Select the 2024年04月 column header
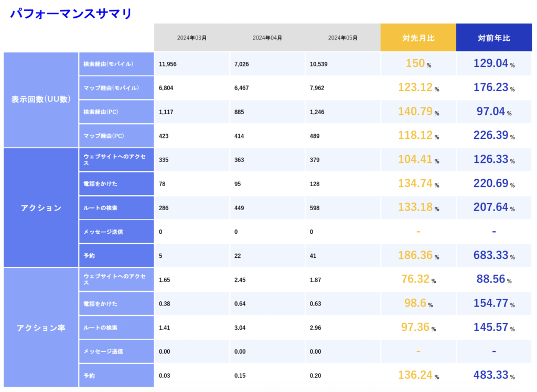This screenshot has width=537, height=392. pyautogui.click(x=267, y=38)
